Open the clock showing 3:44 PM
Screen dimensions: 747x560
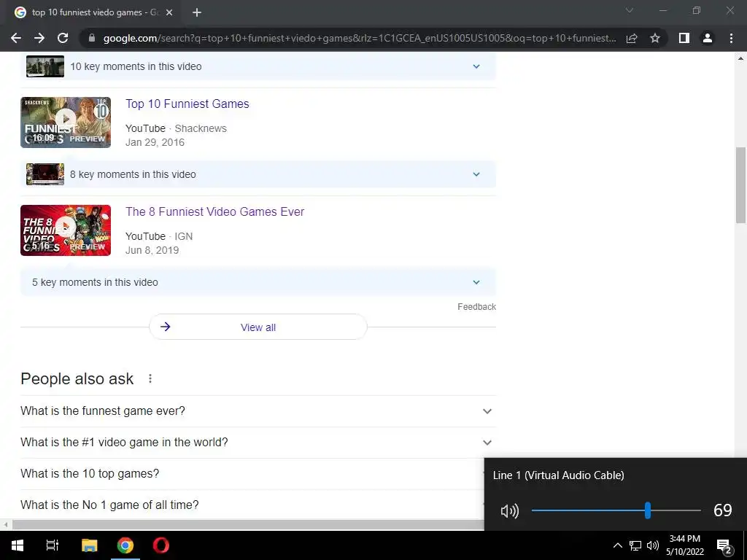coord(685,545)
